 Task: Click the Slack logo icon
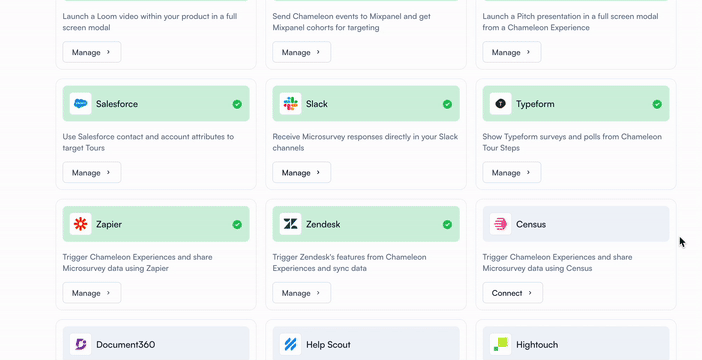point(291,104)
